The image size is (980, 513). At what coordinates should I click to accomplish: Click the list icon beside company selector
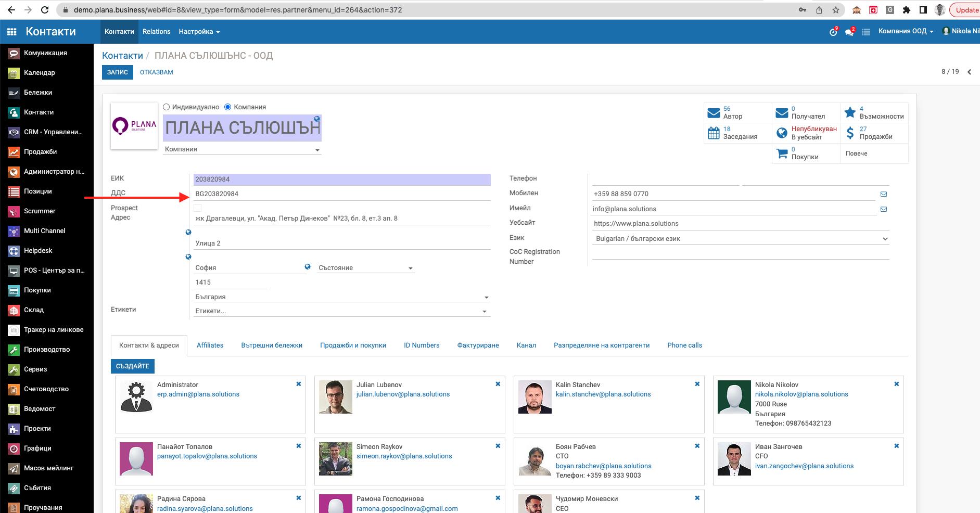(866, 32)
